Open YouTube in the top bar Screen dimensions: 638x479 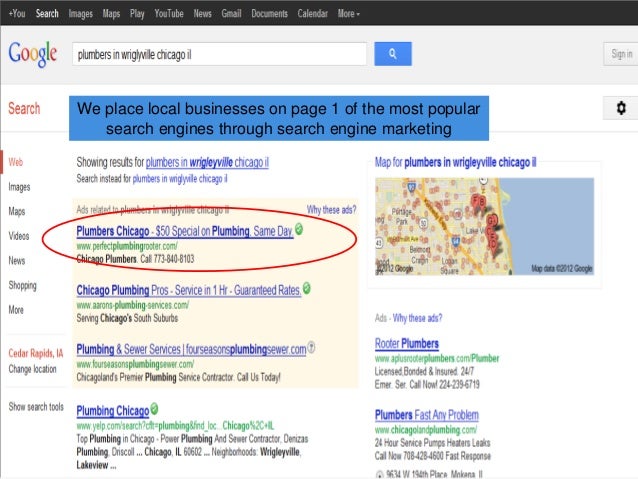169,14
